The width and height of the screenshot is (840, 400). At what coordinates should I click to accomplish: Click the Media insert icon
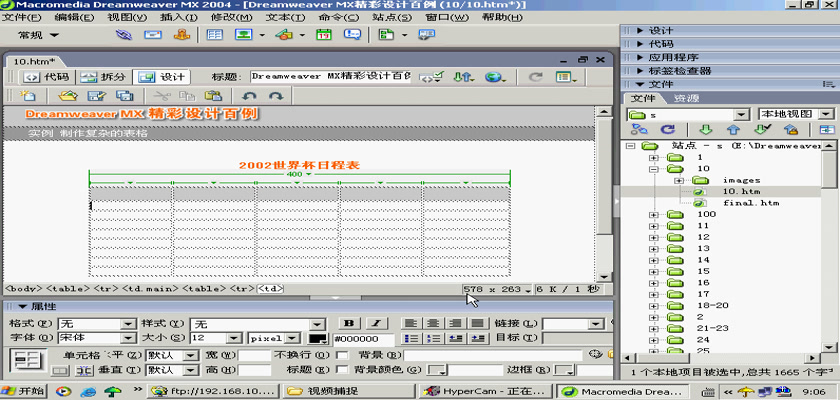284,35
